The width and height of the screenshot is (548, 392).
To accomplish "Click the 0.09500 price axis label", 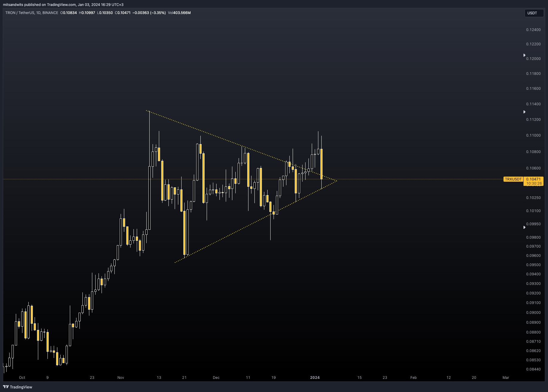I will tap(533, 265).
